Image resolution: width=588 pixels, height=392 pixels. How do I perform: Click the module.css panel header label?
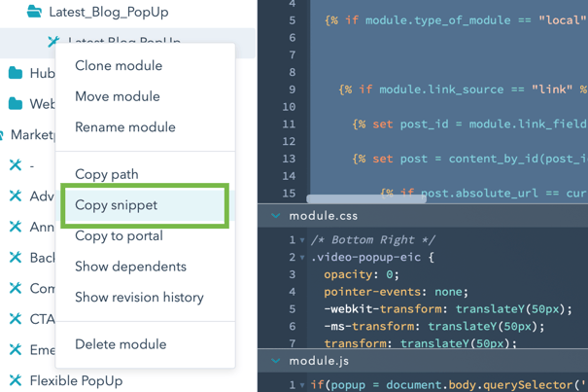(x=324, y=216)
